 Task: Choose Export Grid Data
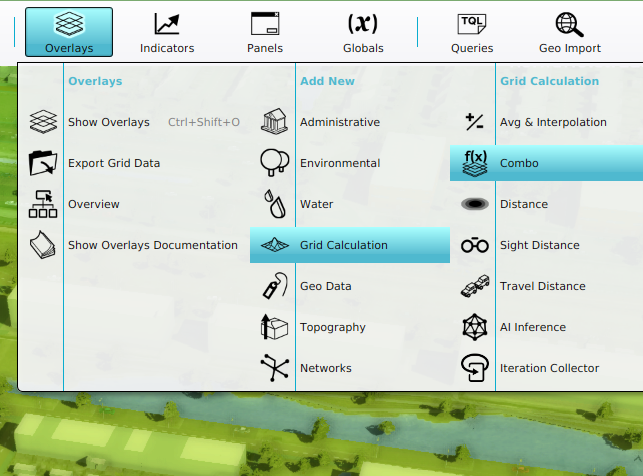(113, 163)
